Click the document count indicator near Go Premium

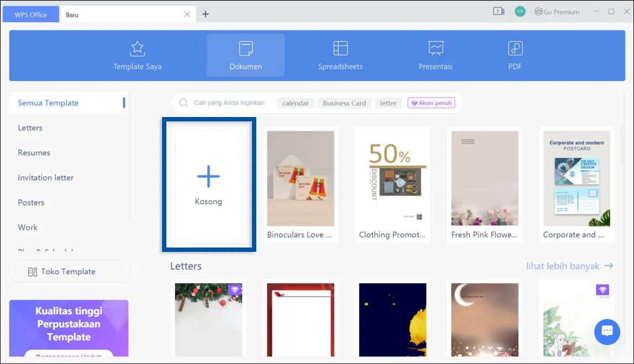pos(498,11)
